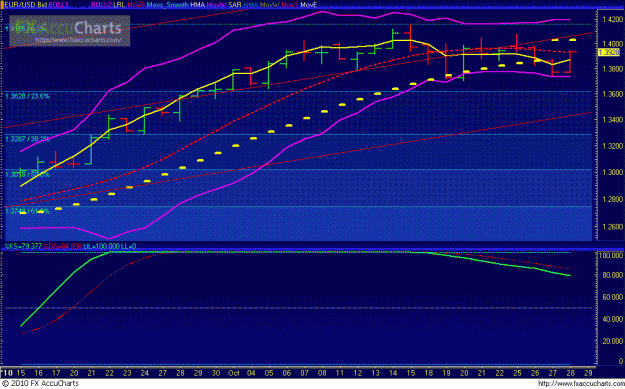Click the 14 date axis label
Viewport: 625px width, 389px height.
click(393, 373)
